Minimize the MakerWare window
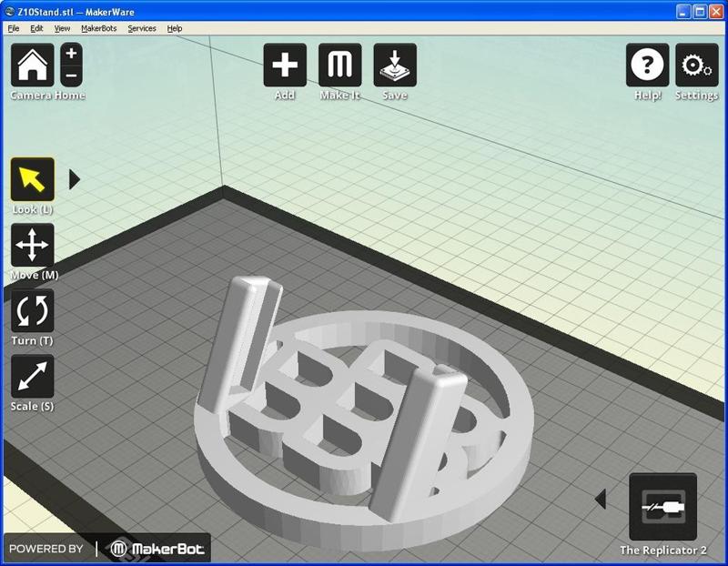The width and height of the screenshot is (728, 566). (x=683, y=12)
